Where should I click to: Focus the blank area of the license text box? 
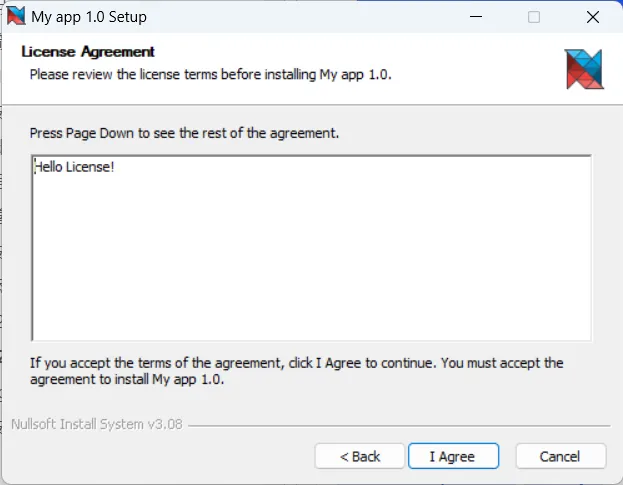310,260
